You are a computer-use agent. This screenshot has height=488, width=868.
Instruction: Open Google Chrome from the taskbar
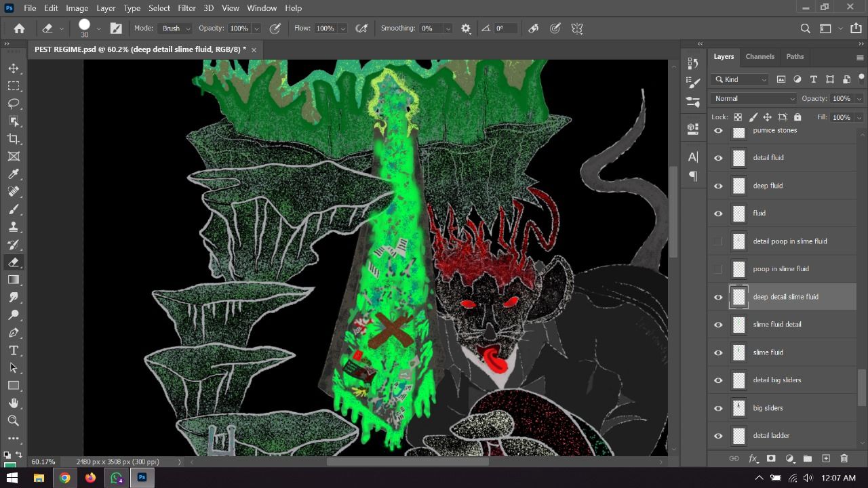(64, 478)
